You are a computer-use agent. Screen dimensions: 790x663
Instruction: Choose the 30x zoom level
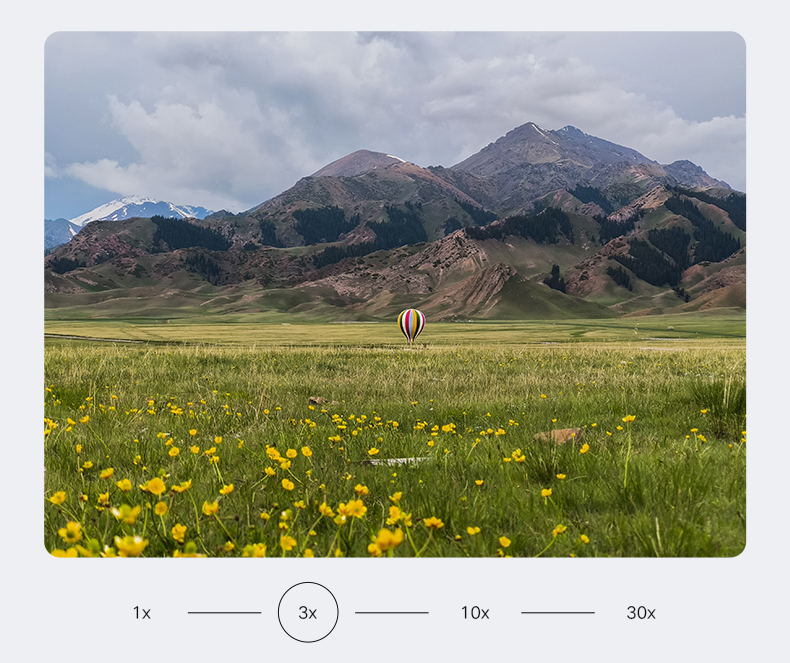[641, 613]
